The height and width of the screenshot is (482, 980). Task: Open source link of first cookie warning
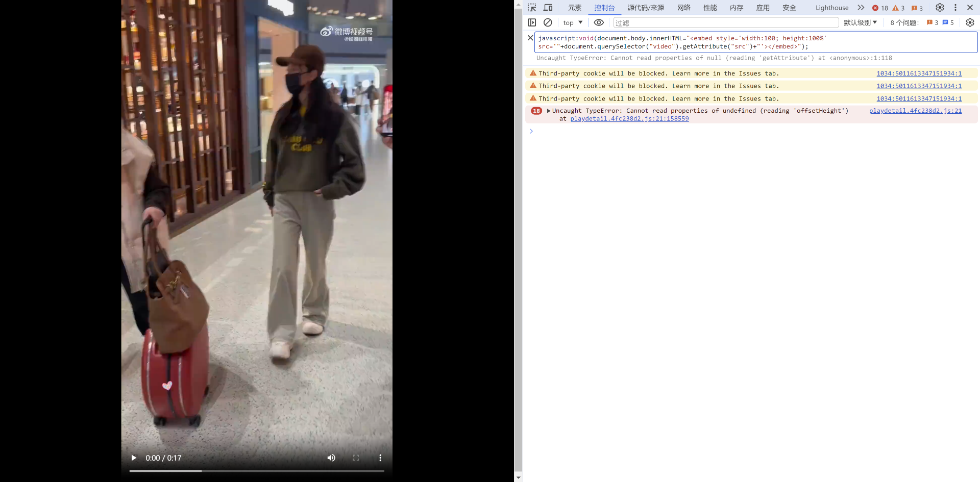point(919,73)
